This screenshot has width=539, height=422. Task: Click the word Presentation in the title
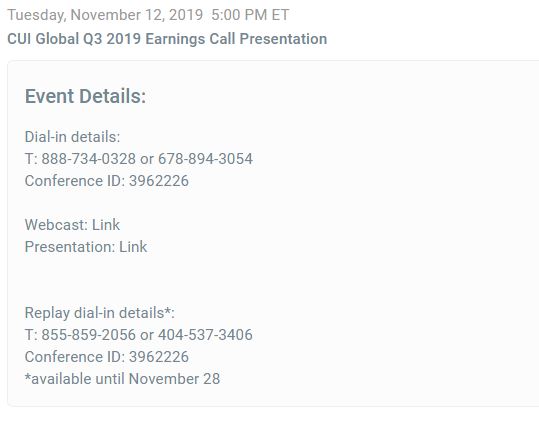pos(283,38)
